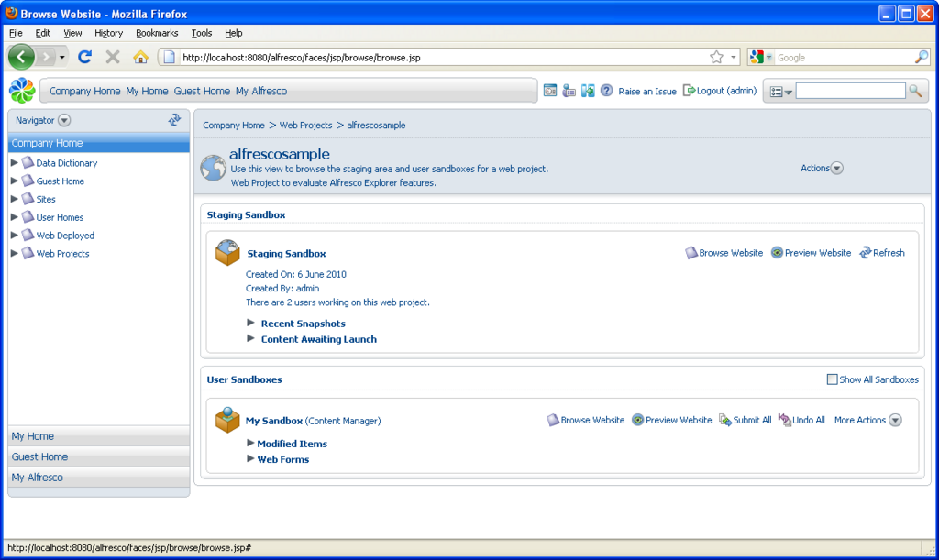Click the Raise an Issue link
939x560 pixels.
[647, 91]
